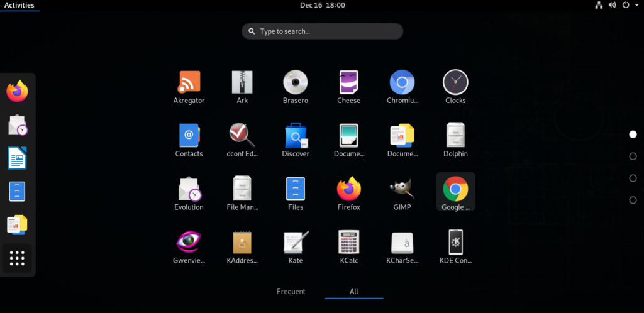Click the Type to search field
The width and height of the screenshot is (644, 313).
323,31
